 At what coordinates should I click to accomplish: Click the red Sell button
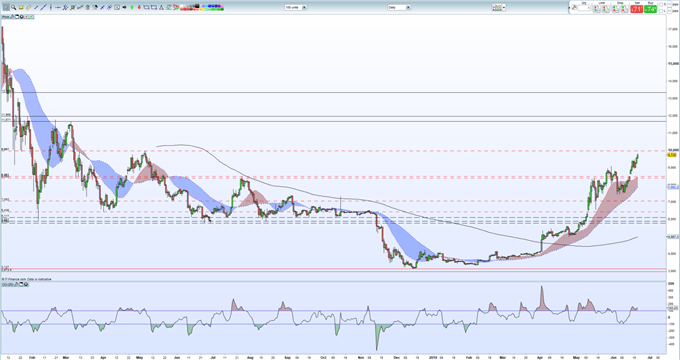[637, 9]
